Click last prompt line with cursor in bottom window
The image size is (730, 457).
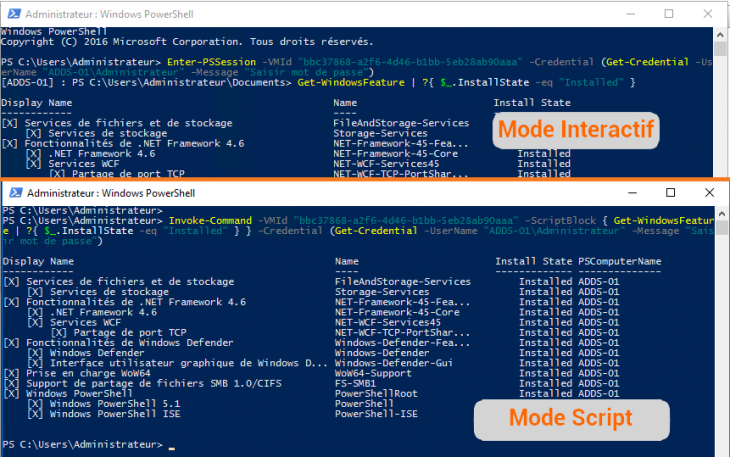(x=88, y=445)
